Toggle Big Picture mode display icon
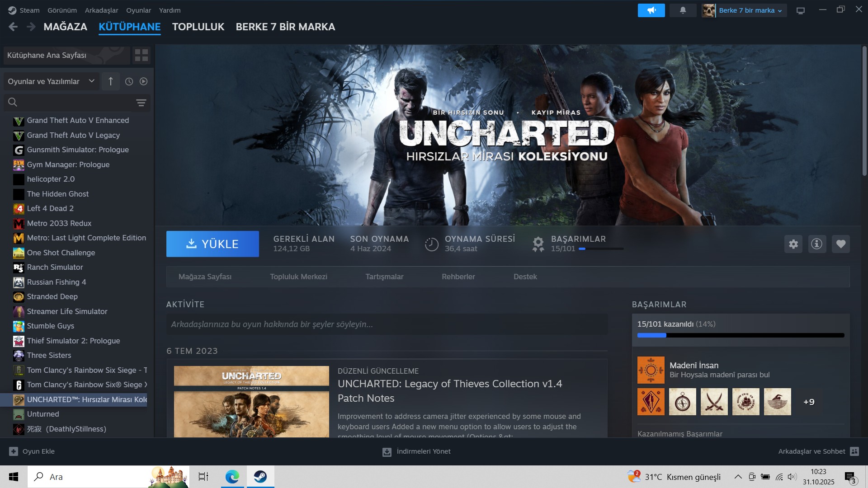This screenshot has height=488, width=868. (x=801, y=10)
